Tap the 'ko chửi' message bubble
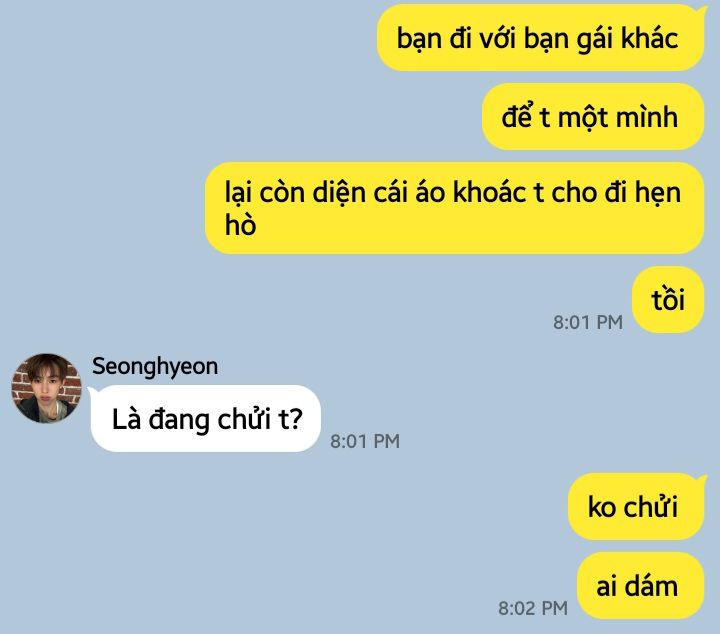The height and width of the screenshot is (634, 720). 636,506
